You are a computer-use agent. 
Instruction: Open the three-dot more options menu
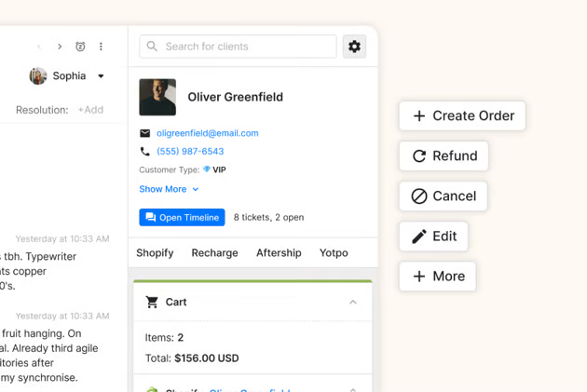tap(101, 47)
